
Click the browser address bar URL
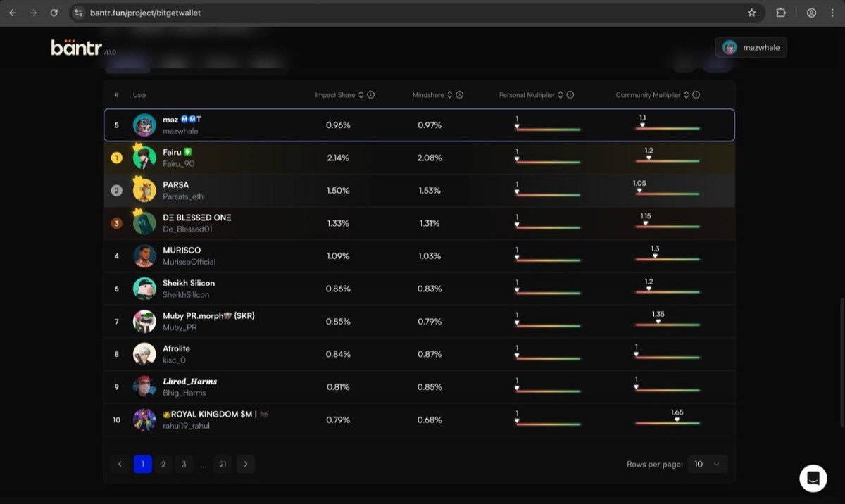pos(145,13)
